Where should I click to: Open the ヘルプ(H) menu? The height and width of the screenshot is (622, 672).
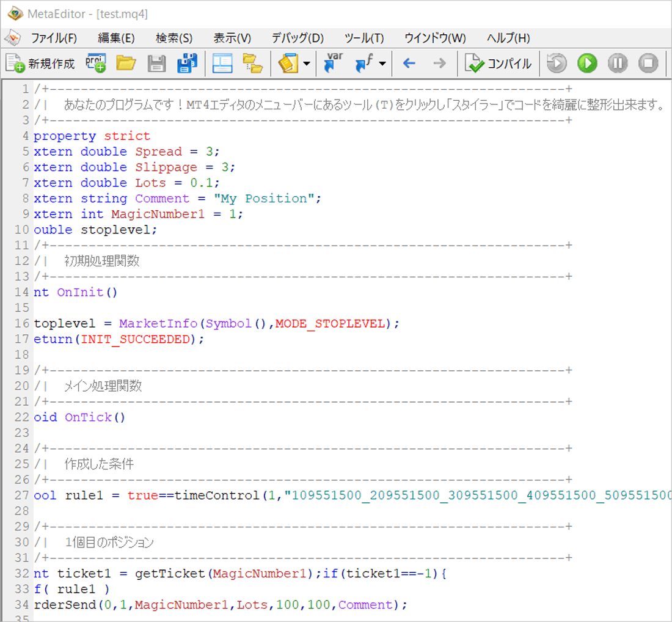click(x=508, y=38)
